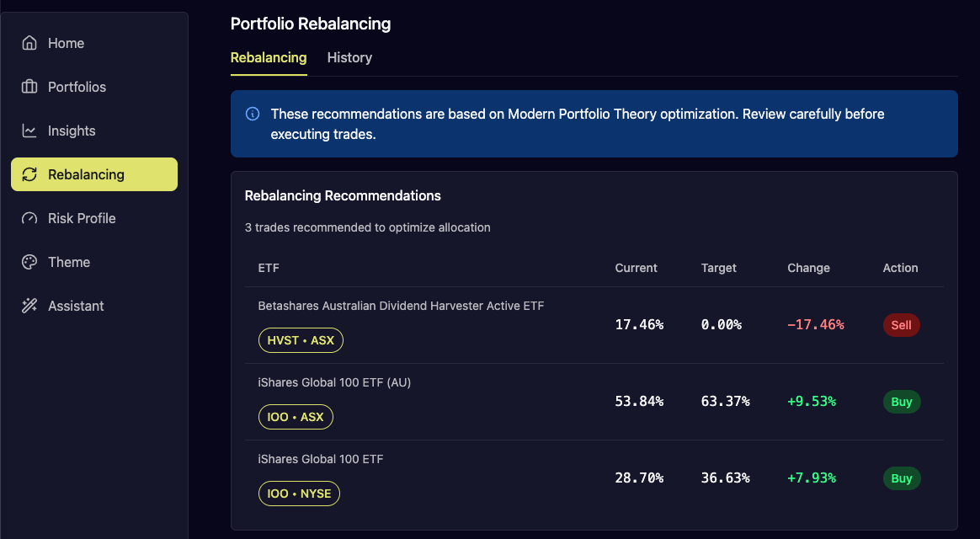Click the +9.53% change value
This screenshot has width=980, height=539.
[x=812, y=401]
